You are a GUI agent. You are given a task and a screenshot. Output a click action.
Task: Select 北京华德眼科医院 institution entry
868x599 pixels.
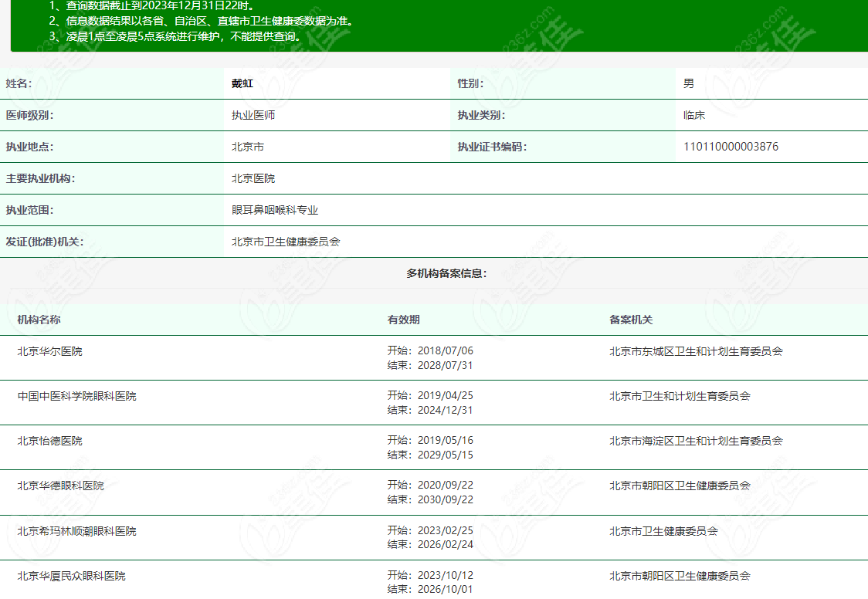coord(61,486)
